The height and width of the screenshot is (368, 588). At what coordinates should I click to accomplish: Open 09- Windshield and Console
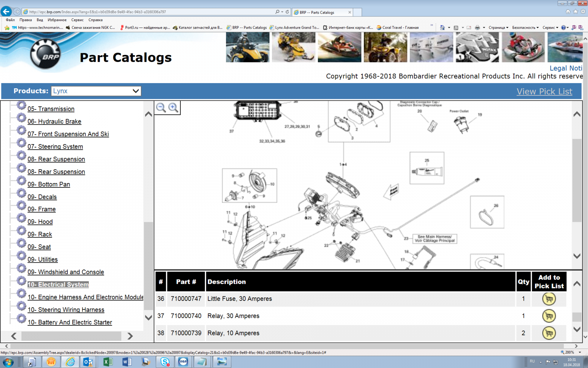tap(66, 272)
